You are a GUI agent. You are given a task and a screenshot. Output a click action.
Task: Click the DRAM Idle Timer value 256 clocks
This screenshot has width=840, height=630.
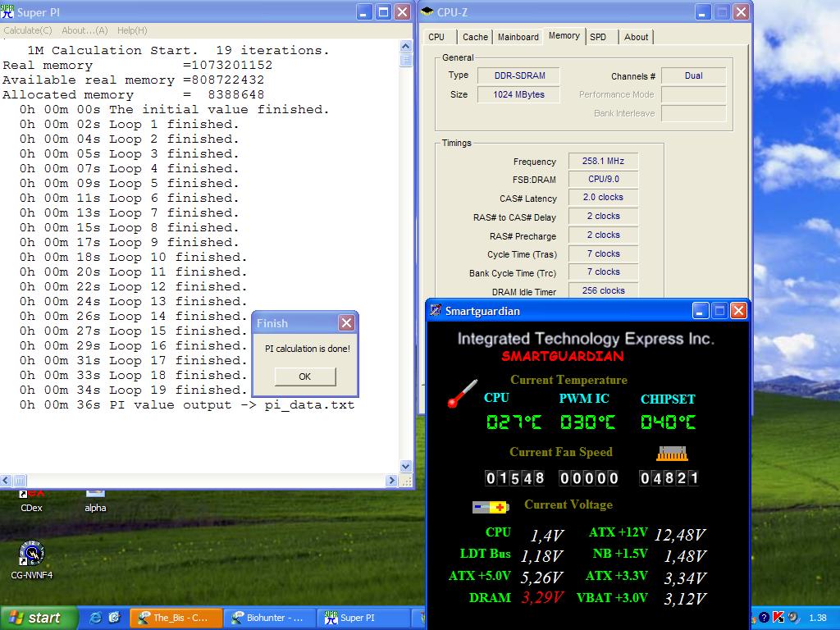tap(603, 290)
